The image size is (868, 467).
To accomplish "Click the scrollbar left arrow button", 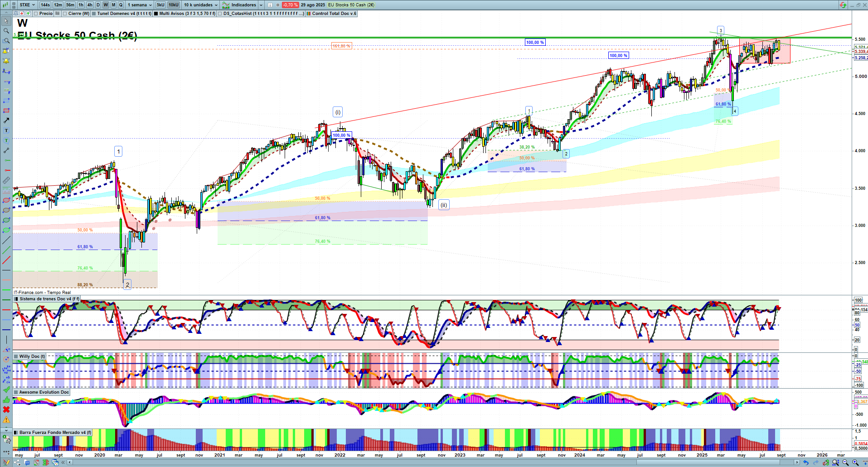I will (69, 462).
